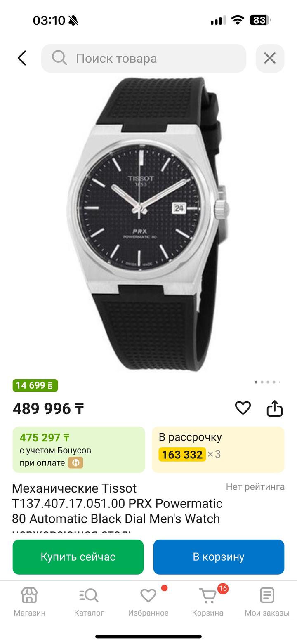Image resolution: width=297 pixels, height=644 pixels.
Task: Open the Магазин tab
Action: point(29,602)
